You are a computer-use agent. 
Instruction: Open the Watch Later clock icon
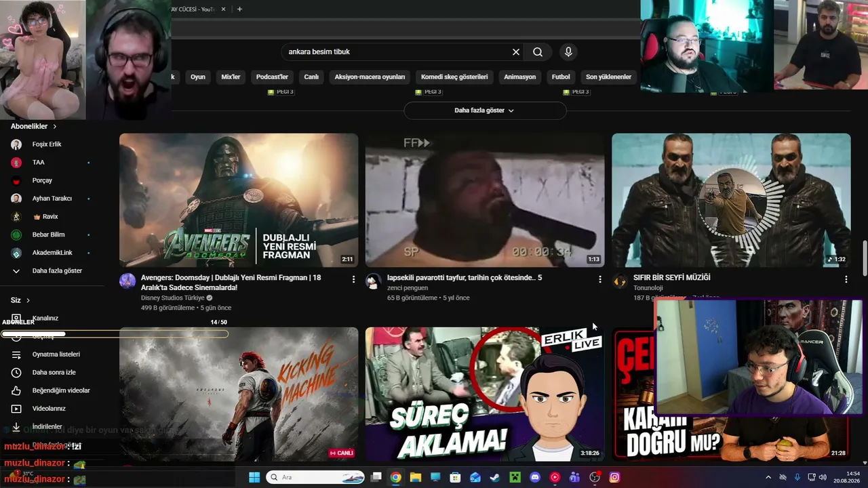(x=16, y=373)
